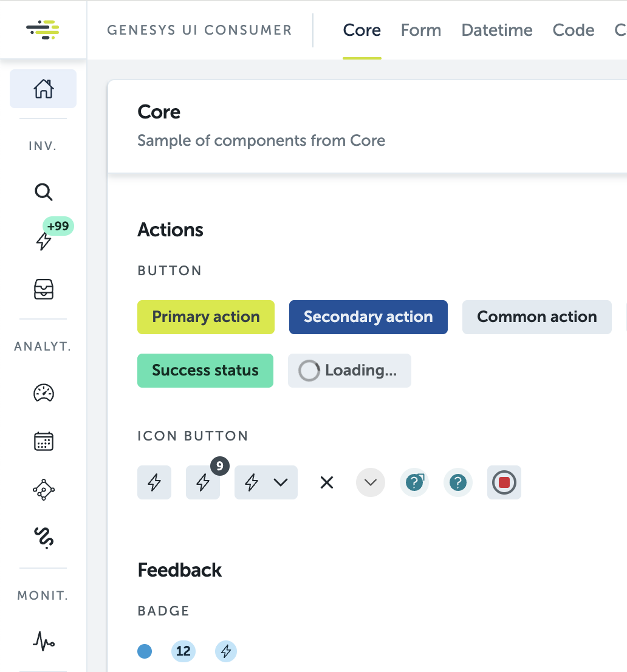Click the sidebar lightning icon with +99 badge
Viewport: 627px width, 672px height.
(44, 241)
